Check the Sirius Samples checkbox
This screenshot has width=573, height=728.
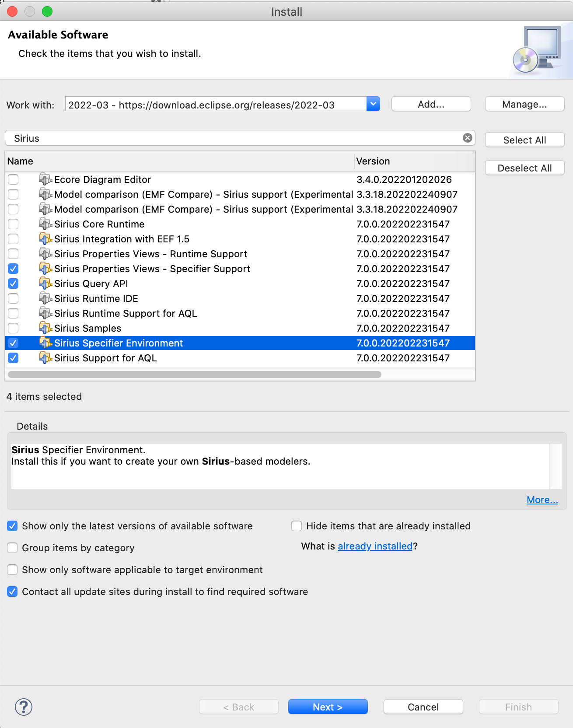[13, 328]
